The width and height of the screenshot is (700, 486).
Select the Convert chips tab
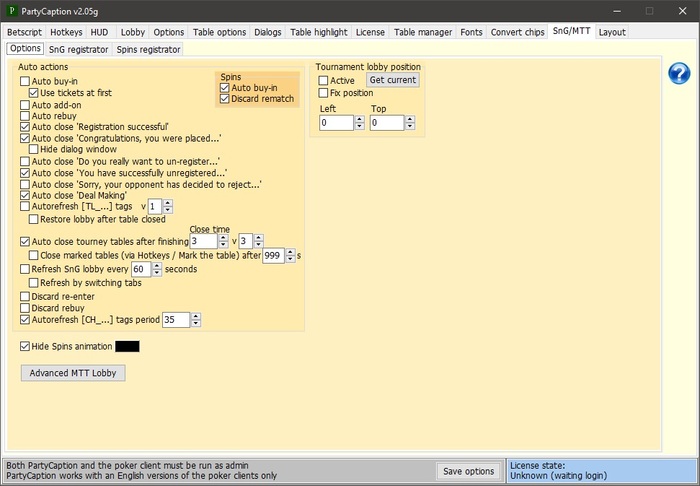click(517, 32)
